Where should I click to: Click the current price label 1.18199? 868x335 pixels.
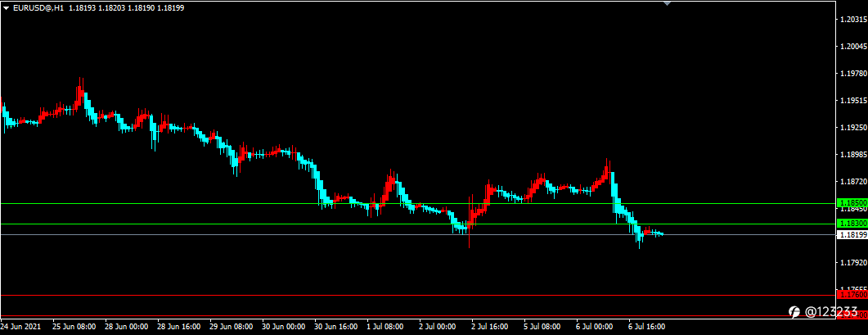click(852, 234)
